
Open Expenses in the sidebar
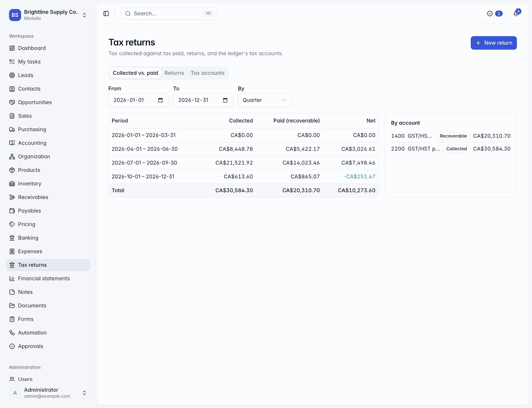48,251
